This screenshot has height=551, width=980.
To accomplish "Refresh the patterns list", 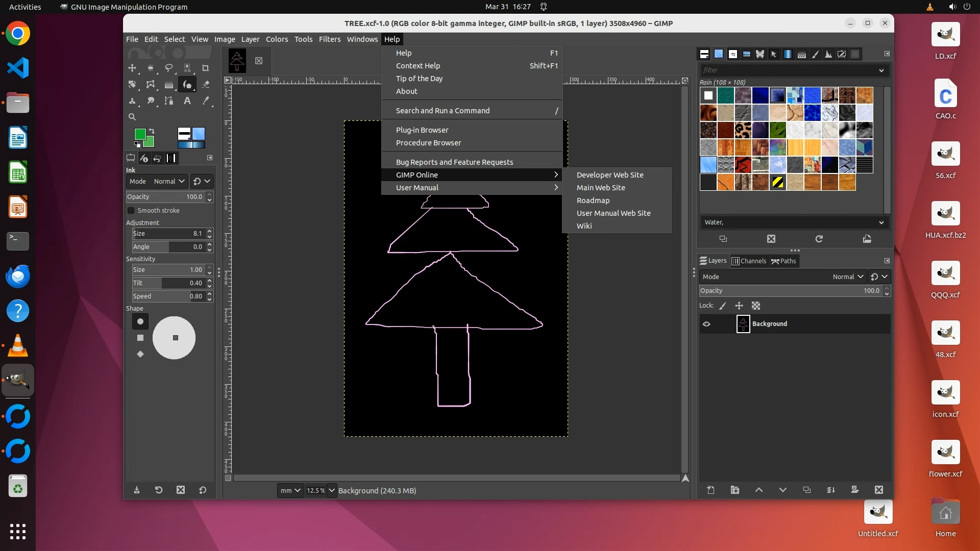I will point(819,239).
